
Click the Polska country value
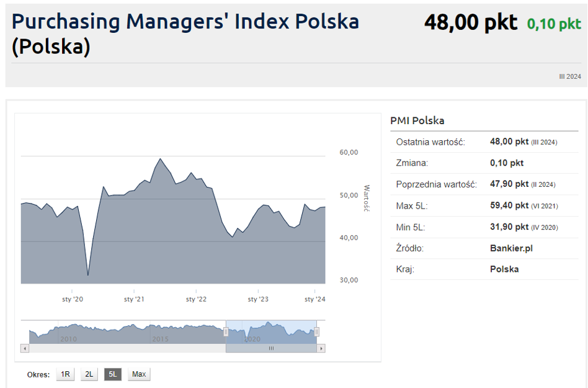[x=504, y=269]
